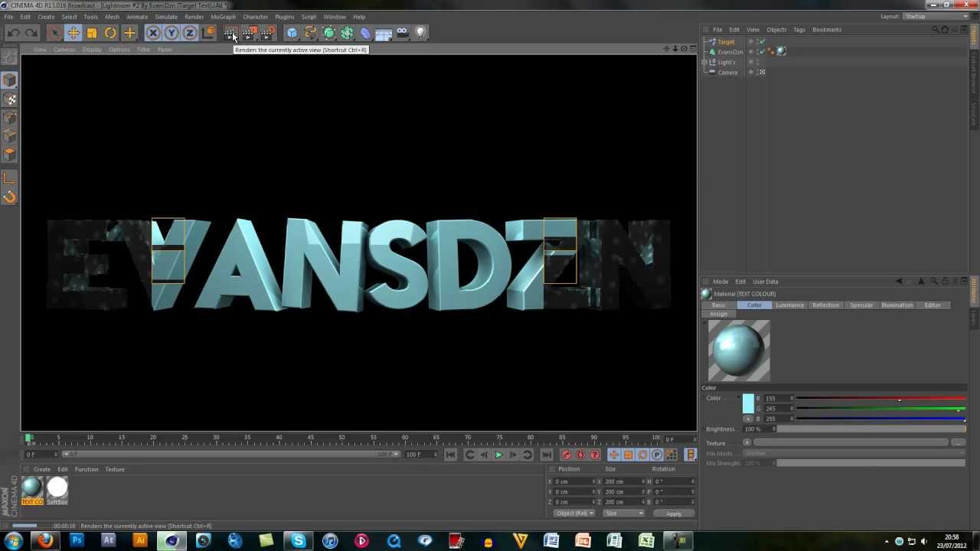Open the Size mode dropdown
This screenshot has width=980, height=551.
tap(623, 514)
